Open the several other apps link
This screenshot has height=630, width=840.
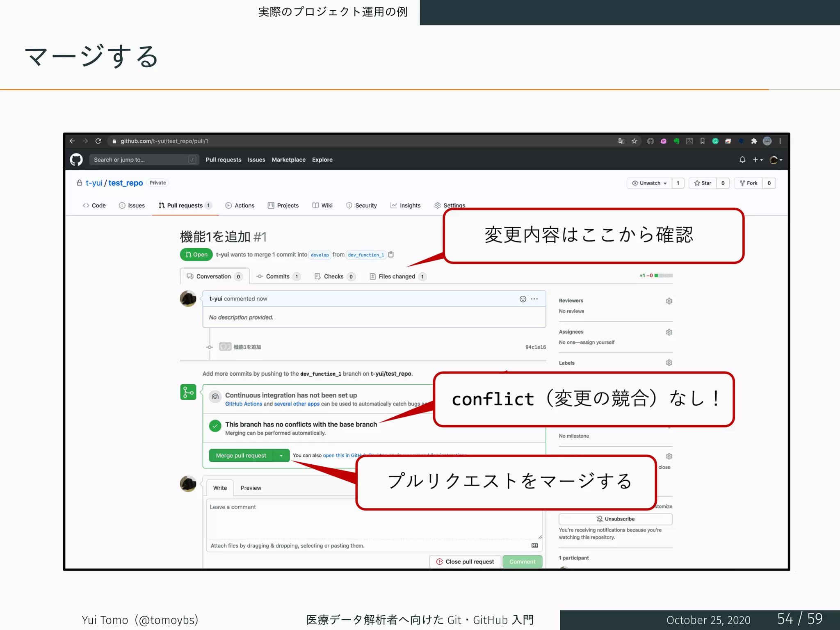pos(297,404)
